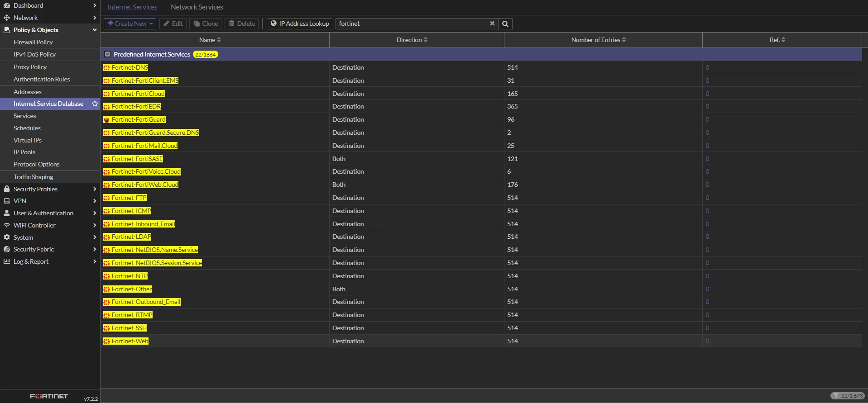Select the Fortinet-Inbound_Email entry
Screen dimensions: 868x403
[x=143, y=224]
